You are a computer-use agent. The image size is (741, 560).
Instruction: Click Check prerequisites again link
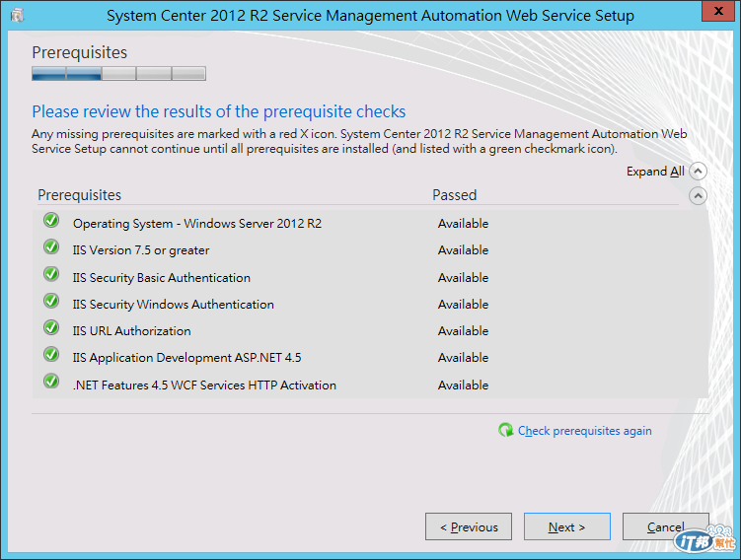click(584, 431)
